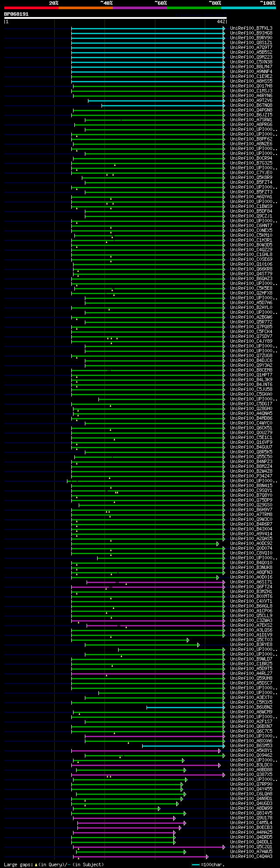Click label UniRef100_B8N415
The width and height of the screenshot is (280, 868).
251,486
